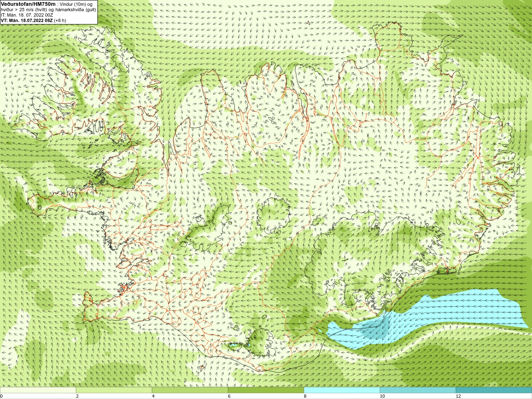
Task: Click the "10" label on the wind scale
Action: 382,396
